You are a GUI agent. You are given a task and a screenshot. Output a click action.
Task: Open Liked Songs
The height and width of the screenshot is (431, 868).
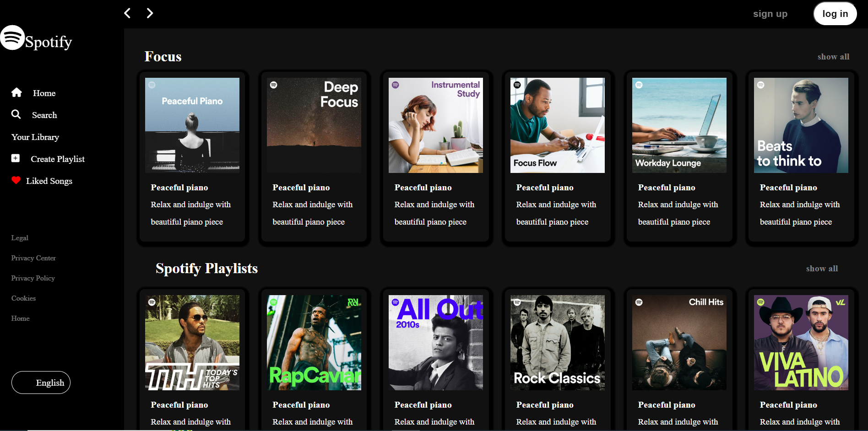click(49, 181)
